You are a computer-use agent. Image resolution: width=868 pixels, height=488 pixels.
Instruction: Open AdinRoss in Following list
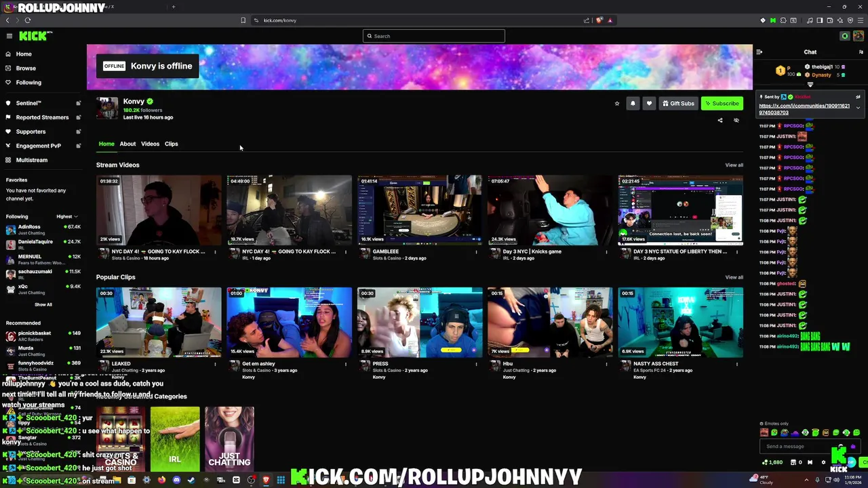tap(42, 229)
